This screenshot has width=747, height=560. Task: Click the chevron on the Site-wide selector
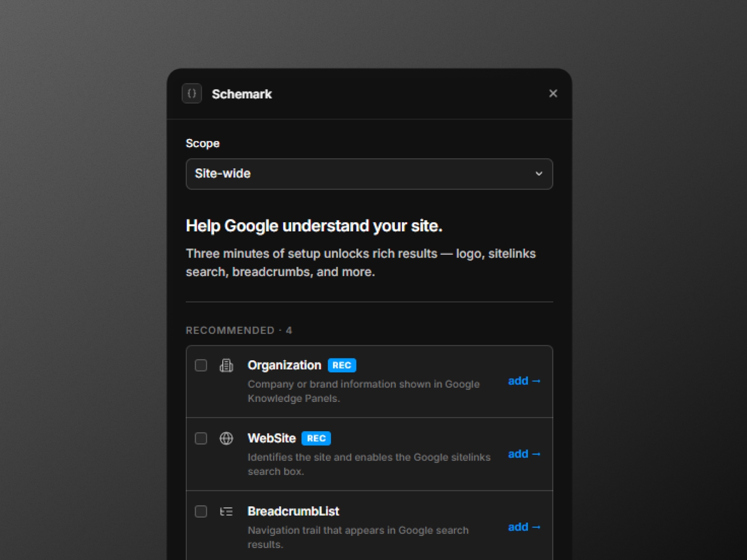click(539, 174)
